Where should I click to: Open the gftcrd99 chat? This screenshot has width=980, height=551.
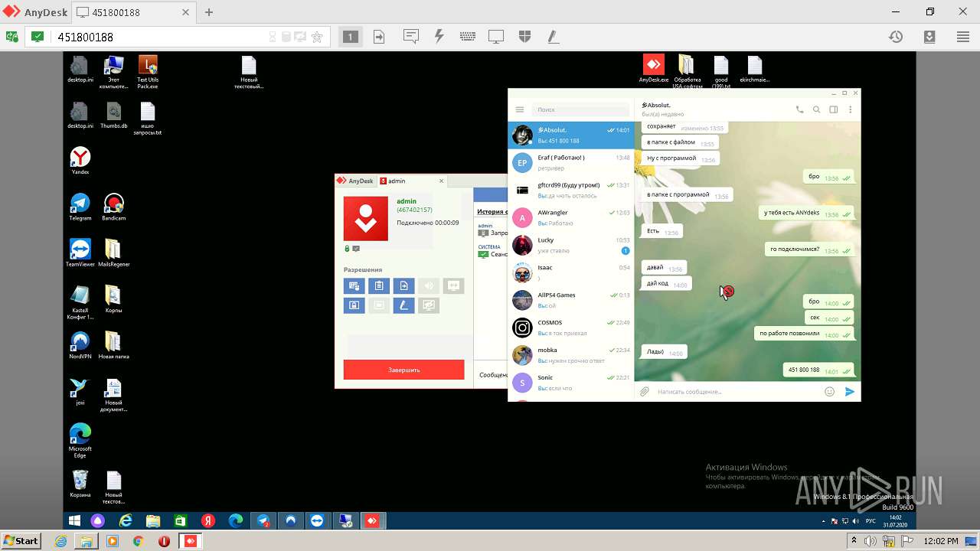coord(571,190)
